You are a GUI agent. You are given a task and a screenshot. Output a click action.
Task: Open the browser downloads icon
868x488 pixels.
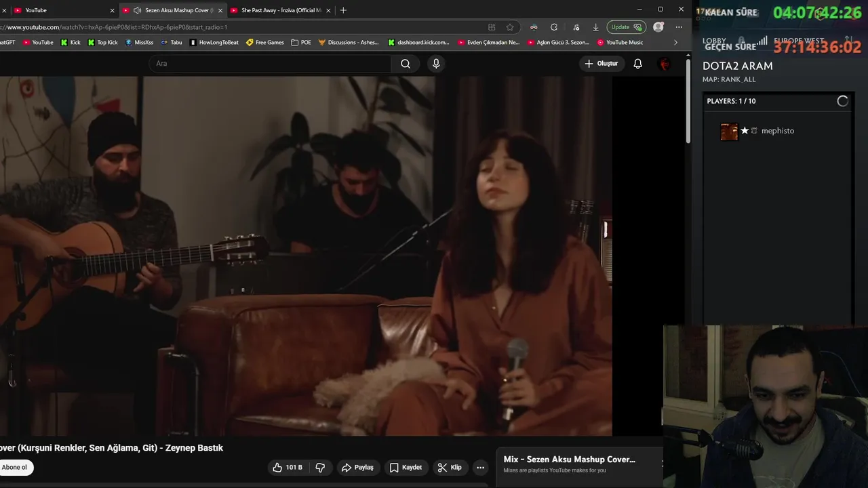tap(595, 27)
